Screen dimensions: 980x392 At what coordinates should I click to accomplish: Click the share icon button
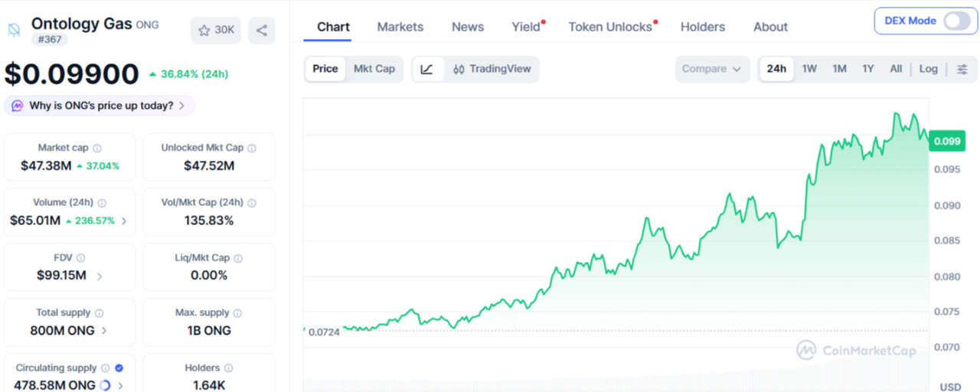[262, 30]
